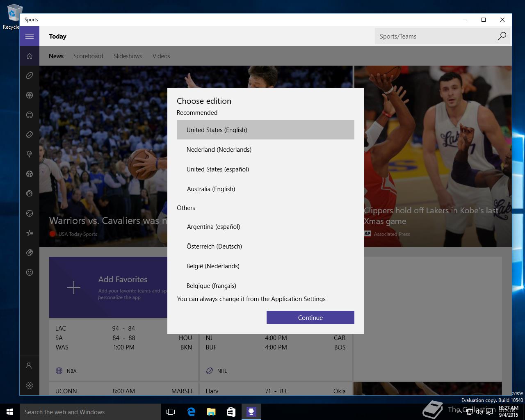This screenshot has height=420, width=525.
Task: Open Microsoft Edge from the taskbar
Action: (x=191, y=412)
